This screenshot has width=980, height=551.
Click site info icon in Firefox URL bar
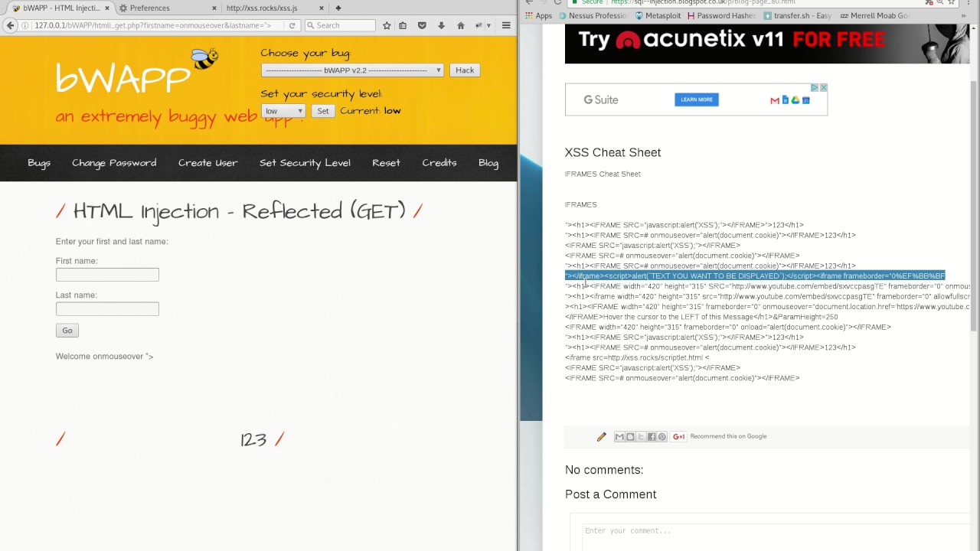[26, 25]
